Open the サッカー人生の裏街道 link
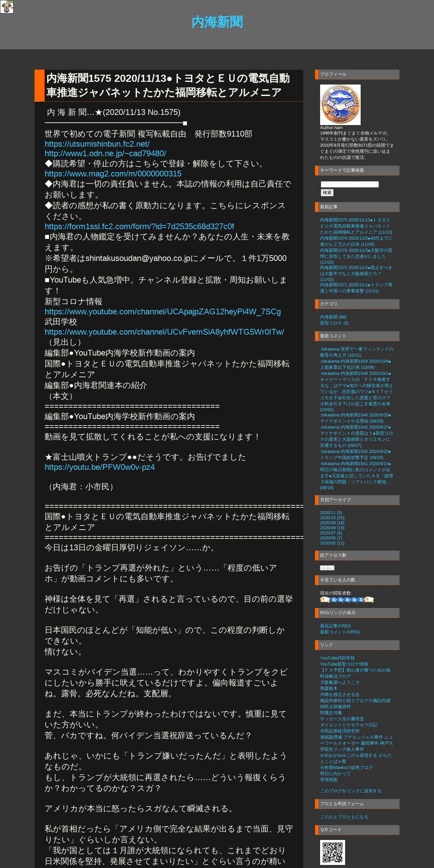Screen dimensions: 434x868 click(x=342, y=719)
